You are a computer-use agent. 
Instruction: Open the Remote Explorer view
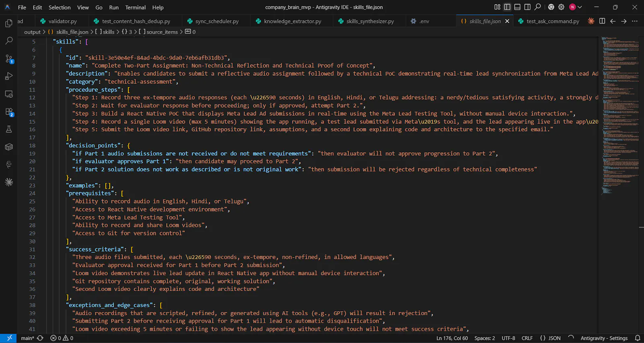(x=9, y=94)
